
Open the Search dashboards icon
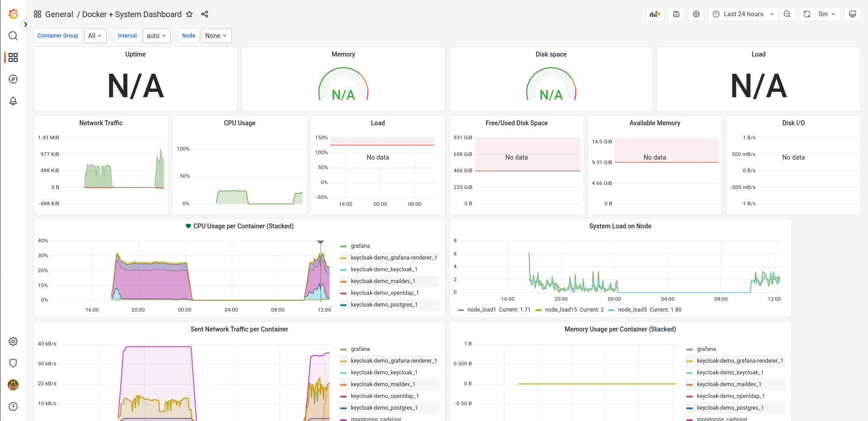(13, 36)
